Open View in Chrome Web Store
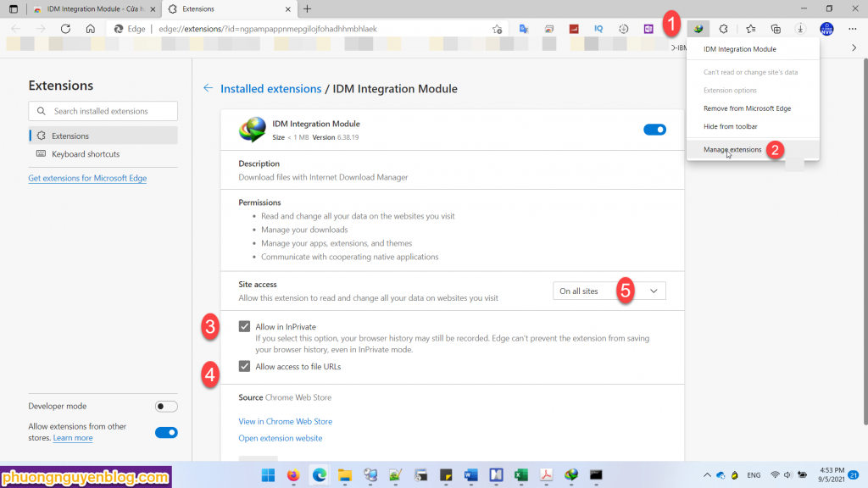The width and height of the screenshot is (868, 488). pos(285,422)
